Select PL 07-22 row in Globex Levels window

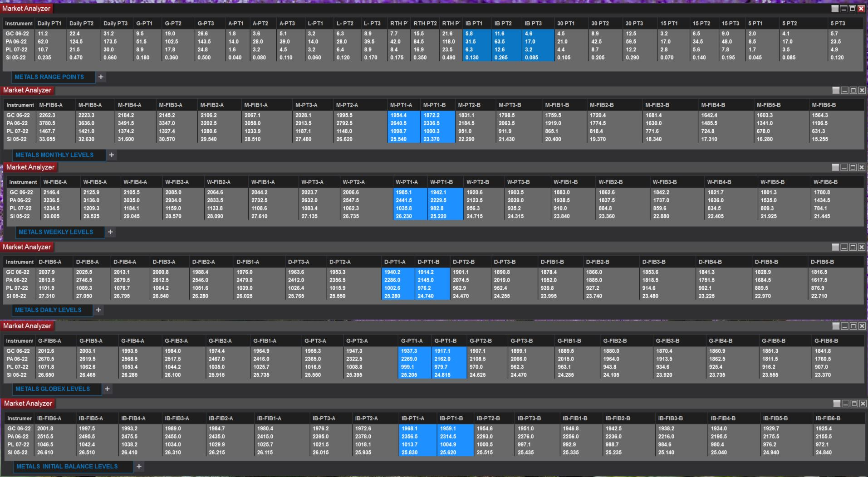coord(433,367)
